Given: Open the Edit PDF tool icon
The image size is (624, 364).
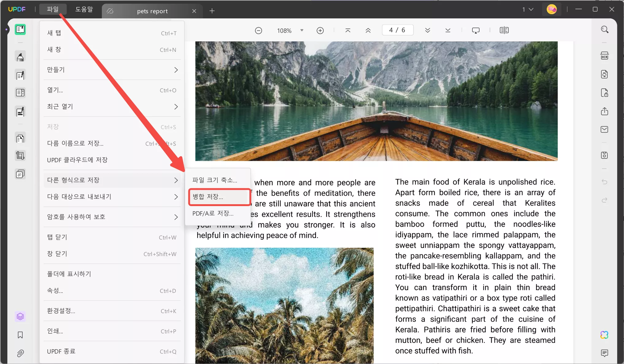Looking at the screenshot, I should tap(20, 75).
